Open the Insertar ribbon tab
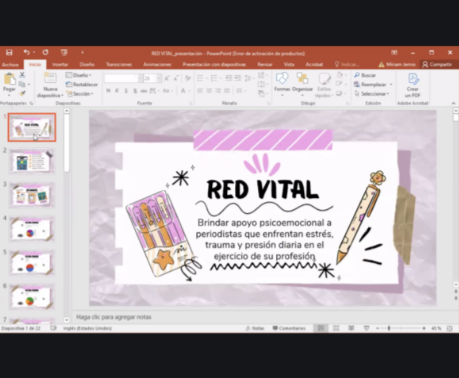This screenshot has width=459, height=378. click(60, 64)
